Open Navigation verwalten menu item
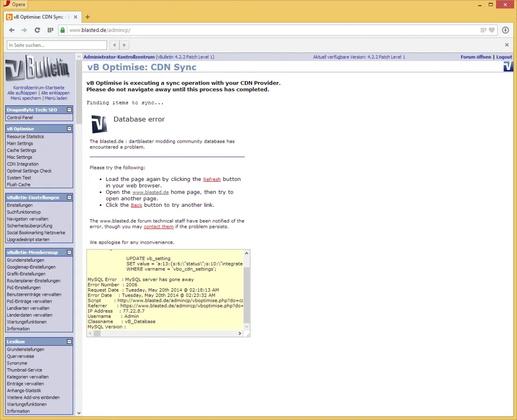517x420 pixels. pyautogui.click(x=27, y=219)
